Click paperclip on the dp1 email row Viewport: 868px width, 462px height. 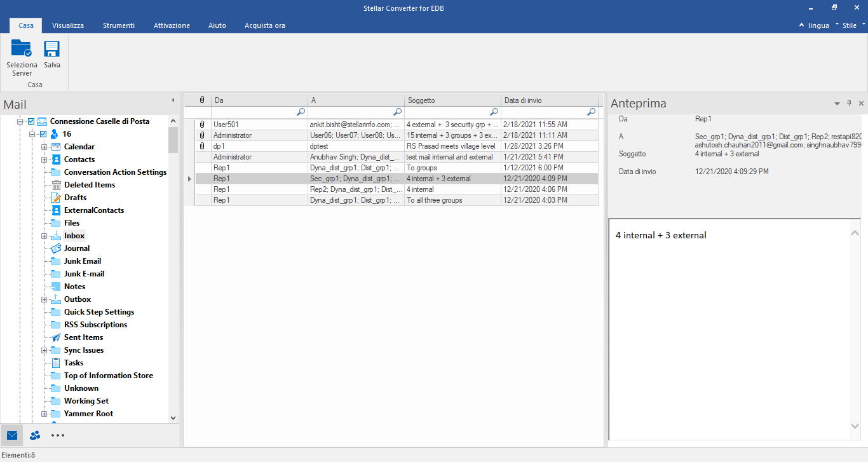pyautogui.click(x=202, y=146)
